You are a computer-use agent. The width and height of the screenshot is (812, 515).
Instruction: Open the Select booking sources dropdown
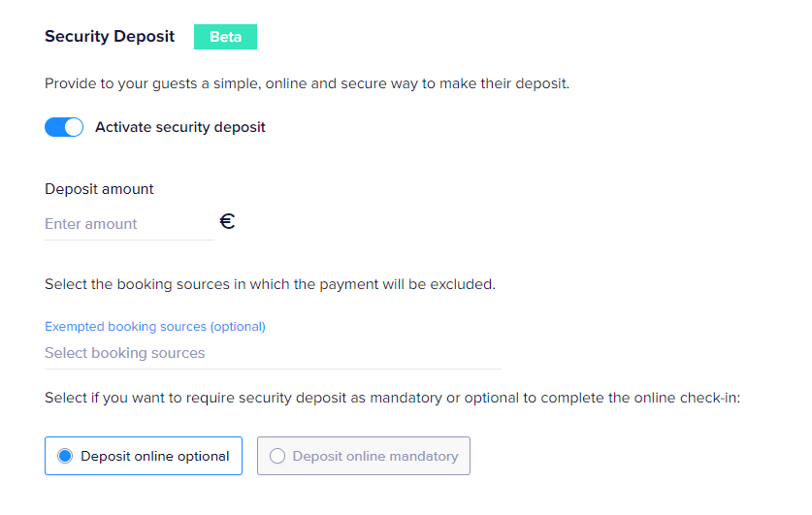tap(273, 353)
